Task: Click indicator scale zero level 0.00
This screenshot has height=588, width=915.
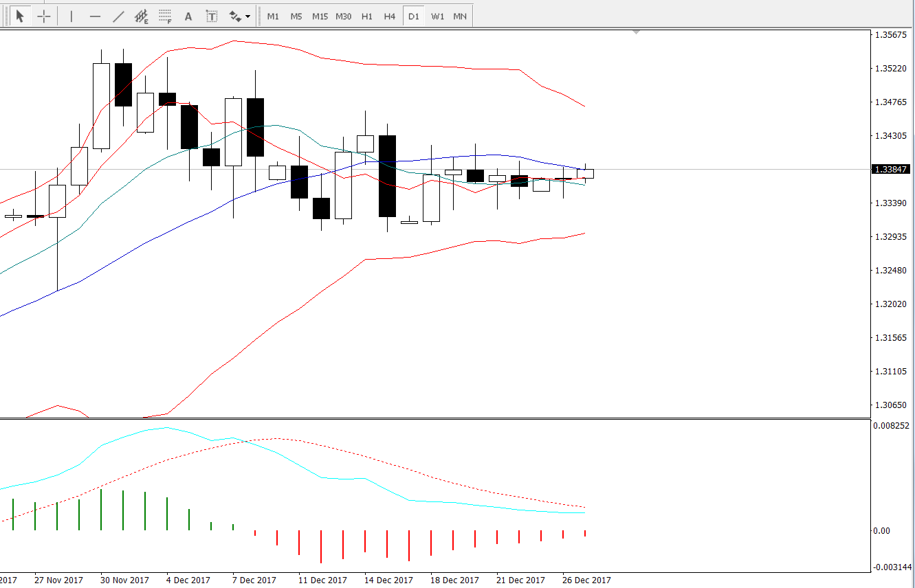Action: 882,531
